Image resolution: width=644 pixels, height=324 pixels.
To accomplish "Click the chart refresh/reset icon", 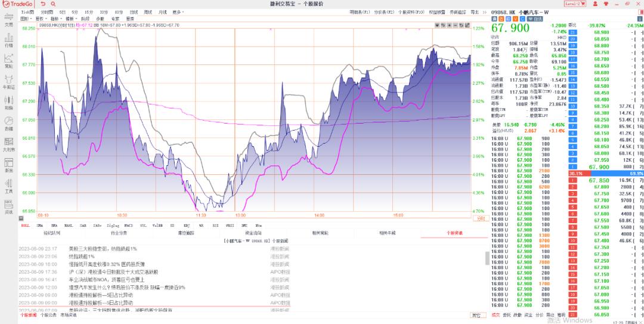I will click(x=461, y=25).
